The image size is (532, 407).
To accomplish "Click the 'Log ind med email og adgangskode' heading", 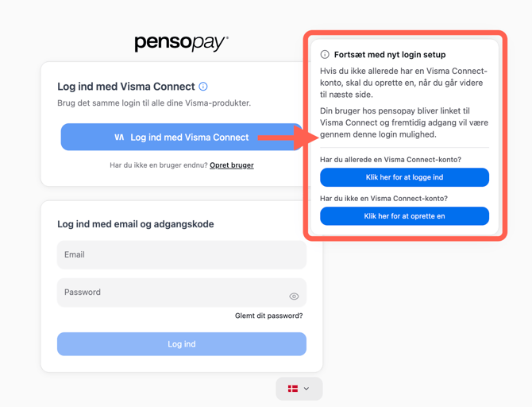I will coord(135,224).
